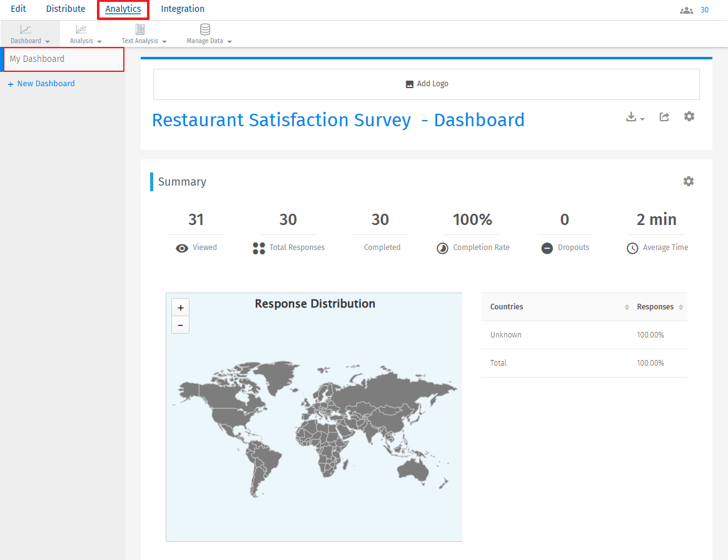Image resolution: width=728 pixels, height=560 pixels.
Task: Open the Summary section settings gear
Action: (689, 181)
